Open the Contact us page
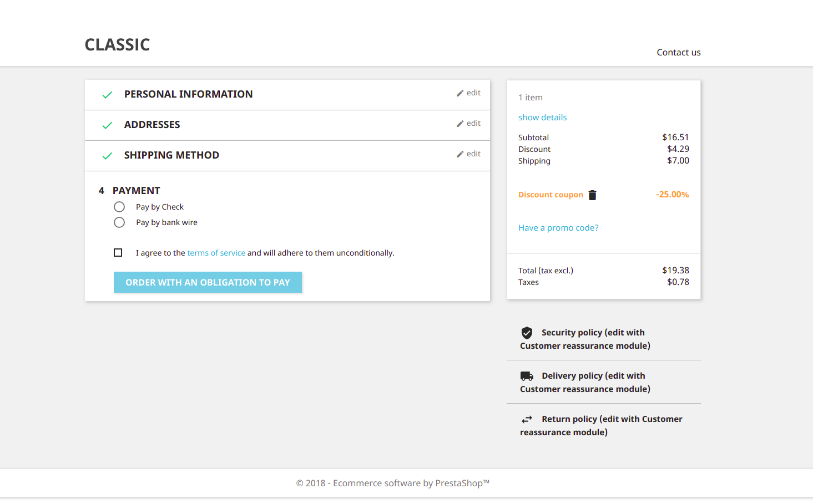813x504 pixels. 678,52
